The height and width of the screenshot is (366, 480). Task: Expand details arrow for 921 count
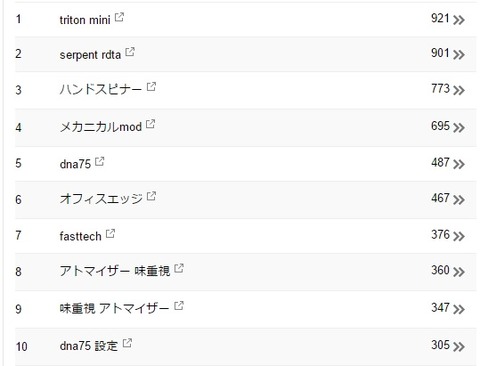click(x=459, y=20)
